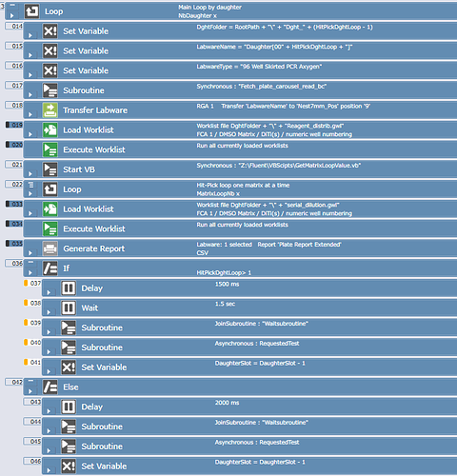Click Set Variable icon on line 041
The width and height of the screenshot is (457, 476).
[x=69, y=367]
